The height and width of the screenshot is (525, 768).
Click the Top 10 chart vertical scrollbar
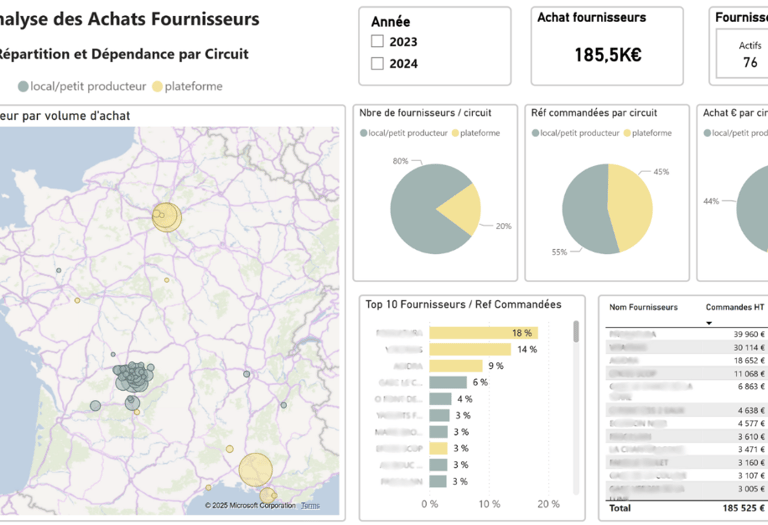(576, 332)
